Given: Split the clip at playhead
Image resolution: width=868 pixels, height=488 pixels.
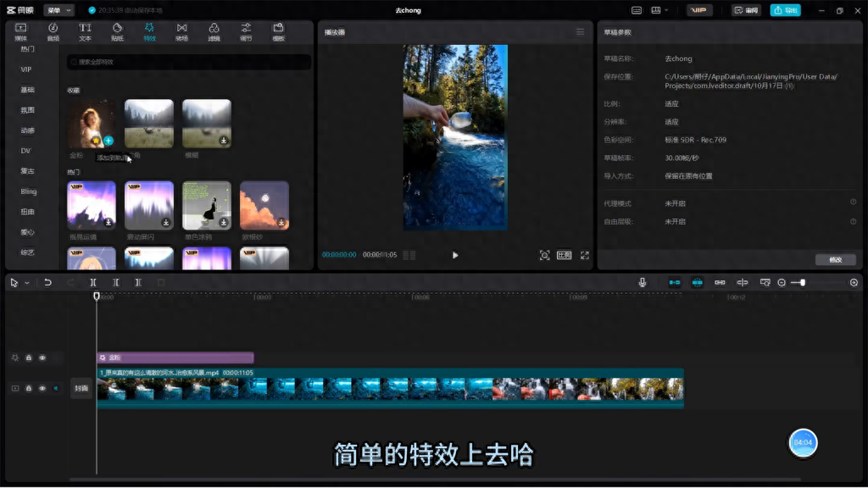Looking at the screenshot, I should [x=93, y=283].
